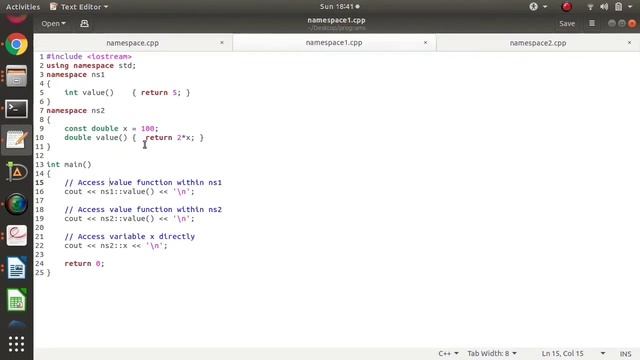Open the network status icon

tap(590, 7)
